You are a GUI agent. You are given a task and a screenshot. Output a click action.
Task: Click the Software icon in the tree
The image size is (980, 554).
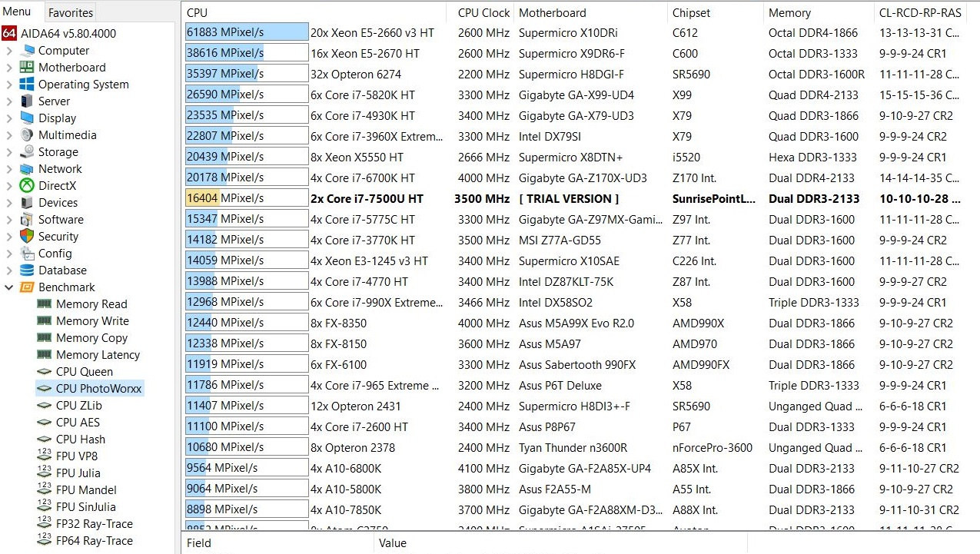[x=27, y=220]
